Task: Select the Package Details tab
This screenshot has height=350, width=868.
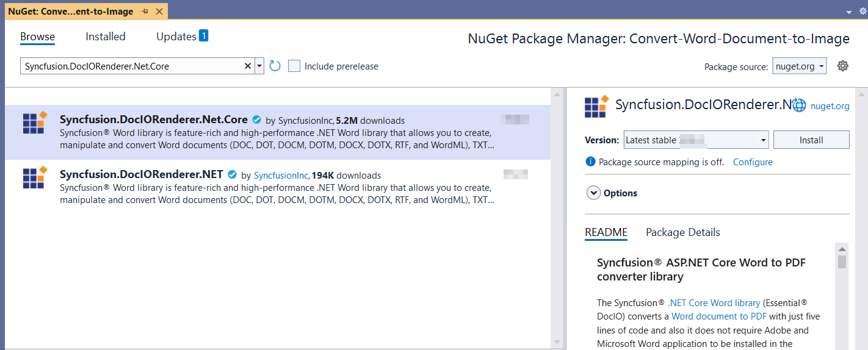Action: (683, 232)
